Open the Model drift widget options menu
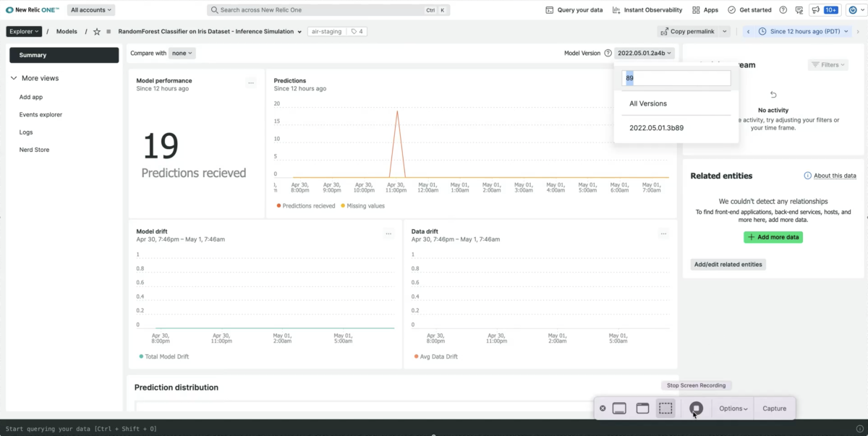 click(x=388, y=234)
